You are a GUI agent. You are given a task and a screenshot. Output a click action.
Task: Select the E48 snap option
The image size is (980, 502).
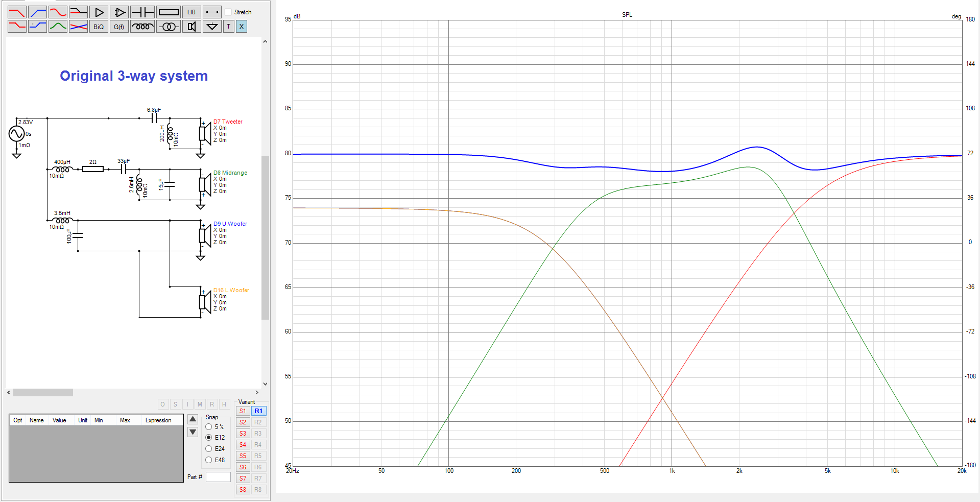click(208, 460)
